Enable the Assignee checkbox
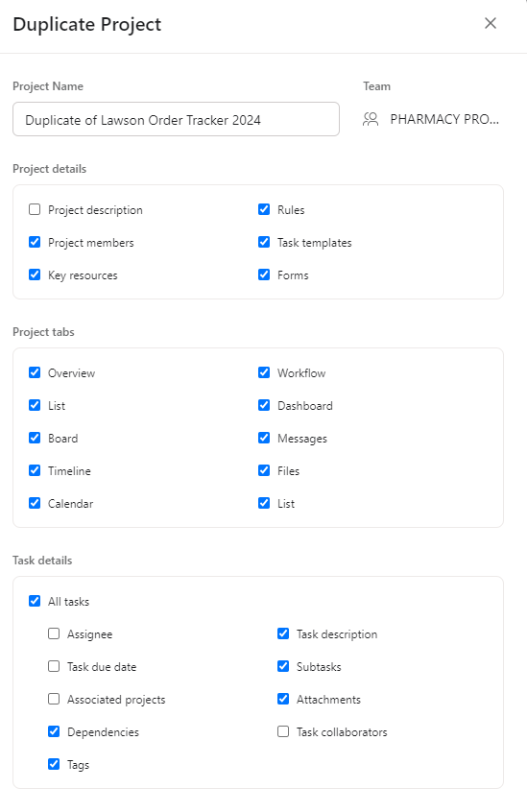 [x=54, y=633]
